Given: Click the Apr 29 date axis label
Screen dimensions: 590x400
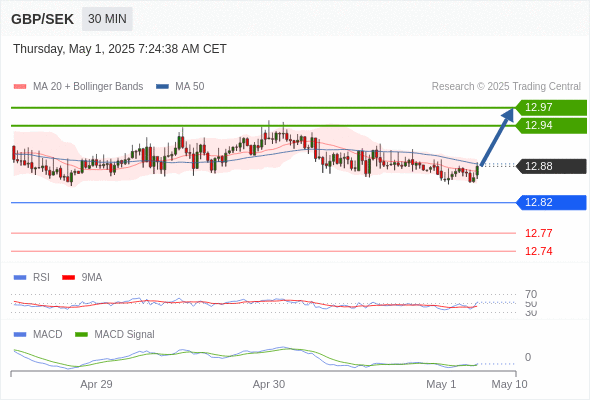Looking at the screenshot, I should tap(96, 385).
